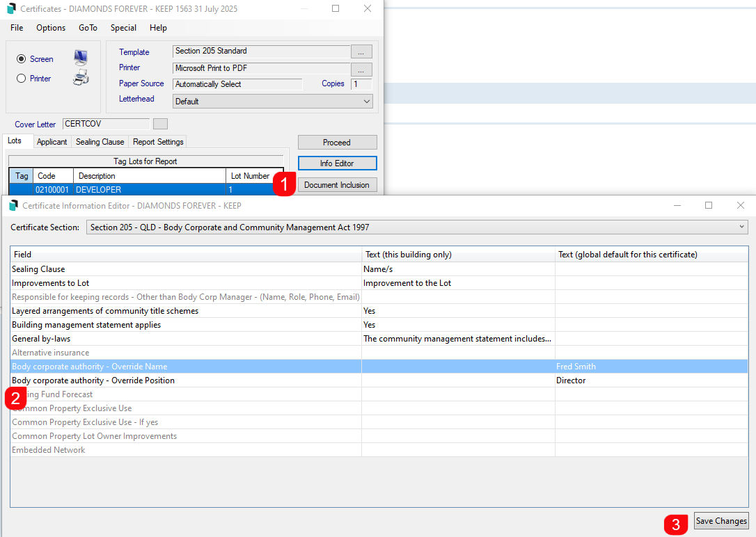Image resolution: width=756 pixels, height=537 pixels.
Task: Open the Options menu
Action: pos(51,28)
